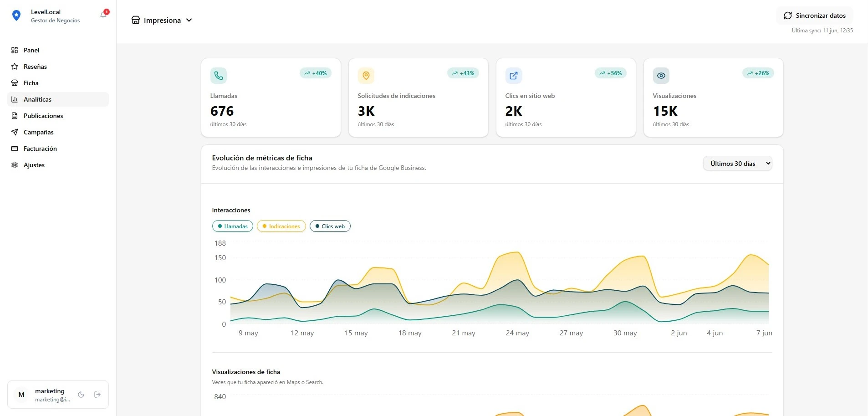Click the +40% trend badge
Screen dimensions: 868x416
click(x=316, y=73)
